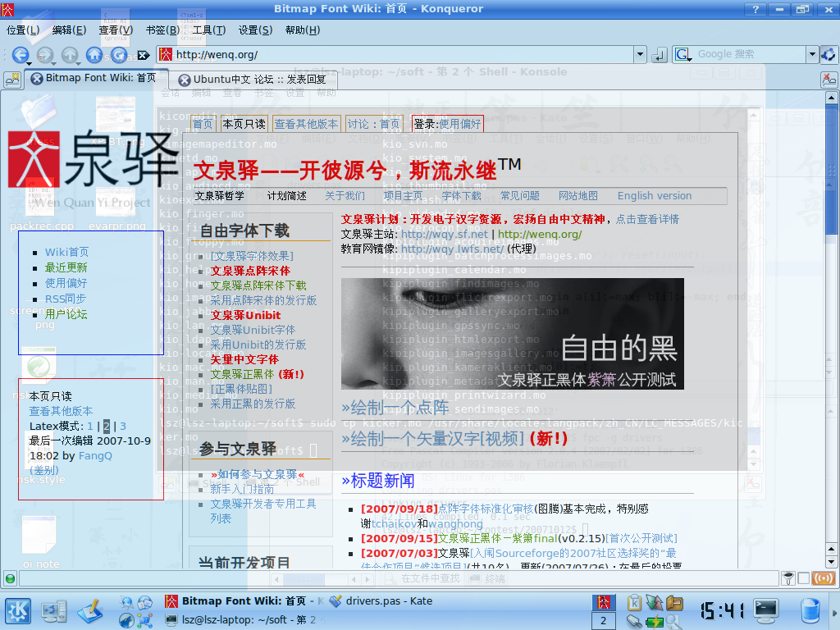Open the English version link
This screenshot has height=630, width=840.
click(x=654, y=196)
